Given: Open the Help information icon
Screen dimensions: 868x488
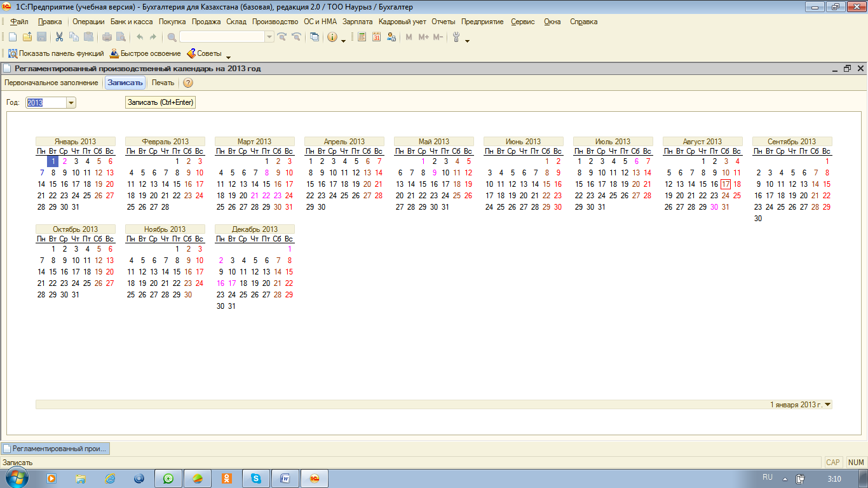Looking at the screenshot, I should (x=332, y=37).
